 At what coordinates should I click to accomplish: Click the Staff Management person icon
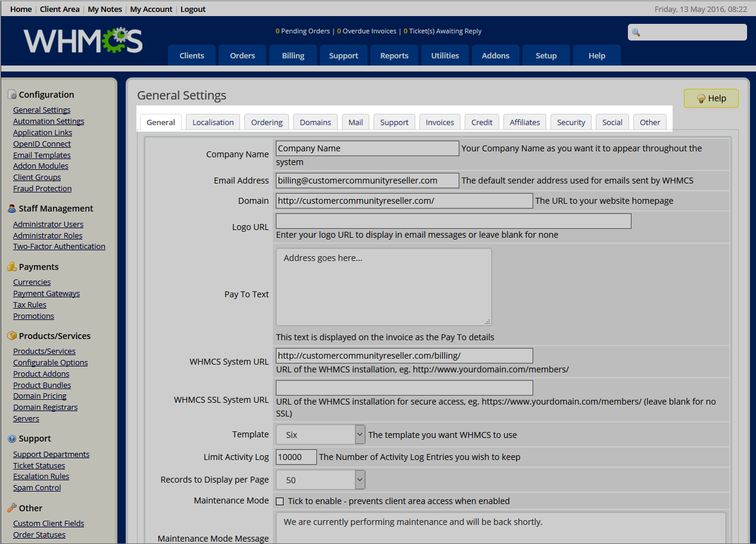point(12,209)
